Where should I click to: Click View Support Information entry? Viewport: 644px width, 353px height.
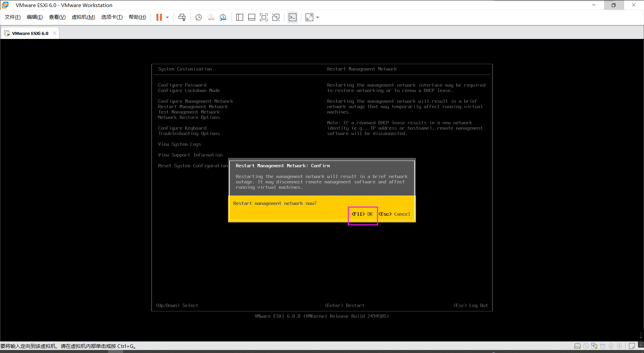[191, 155]
